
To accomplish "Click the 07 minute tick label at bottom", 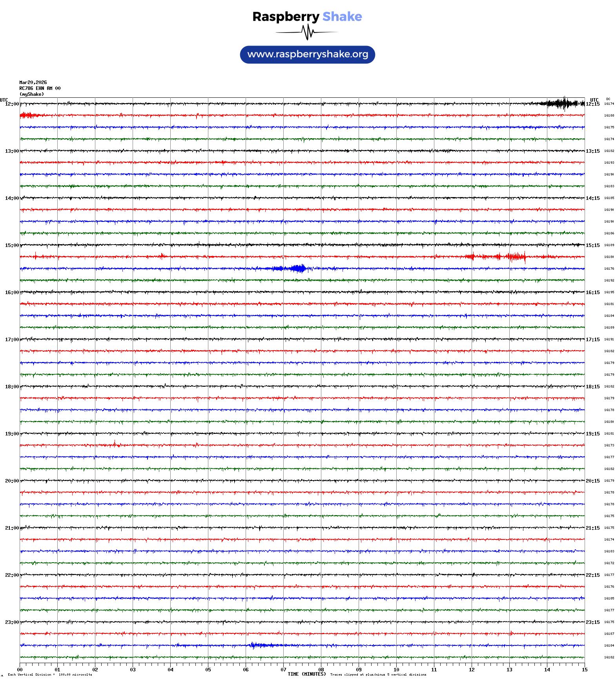I will pyautogui.click(x=283, y=670).
